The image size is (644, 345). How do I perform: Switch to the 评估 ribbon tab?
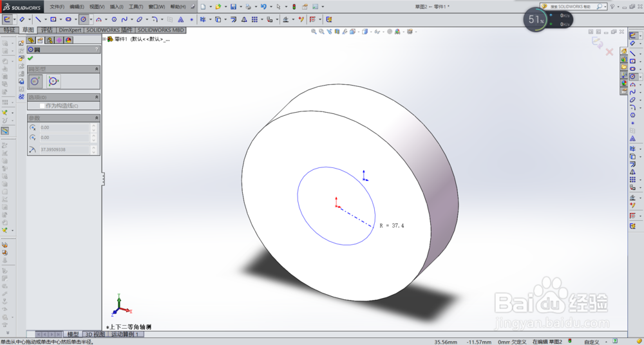click(x=47, y=30)
